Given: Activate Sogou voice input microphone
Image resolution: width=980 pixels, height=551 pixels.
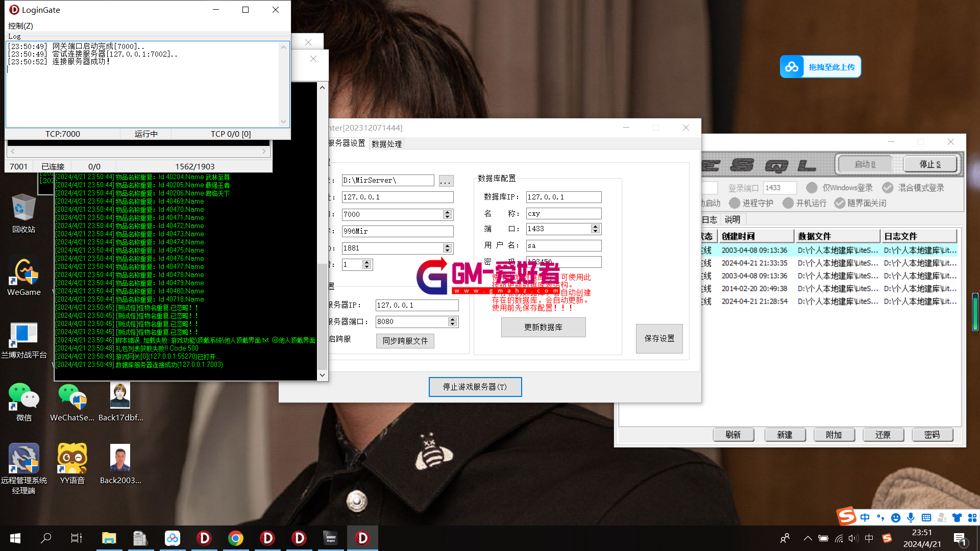Looking at the screenshot, I should coord(911,517).
